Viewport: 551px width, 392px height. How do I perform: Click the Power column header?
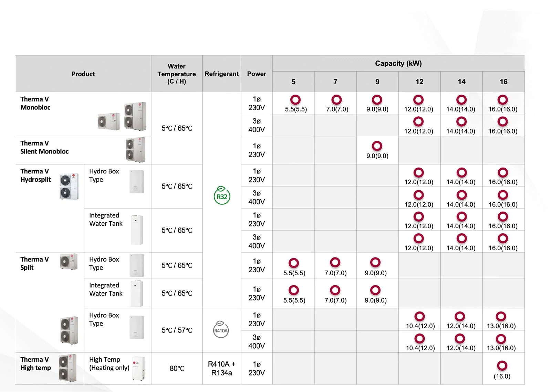tap(257, 74)
